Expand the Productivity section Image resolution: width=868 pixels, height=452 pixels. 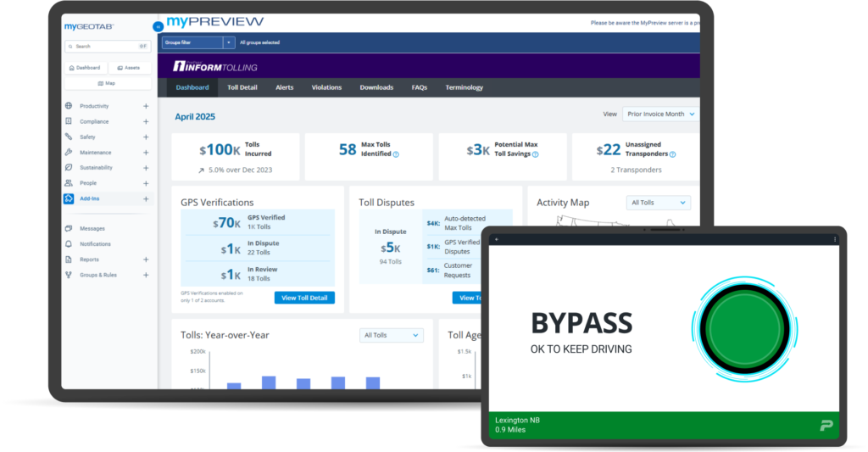coord(146,106)
